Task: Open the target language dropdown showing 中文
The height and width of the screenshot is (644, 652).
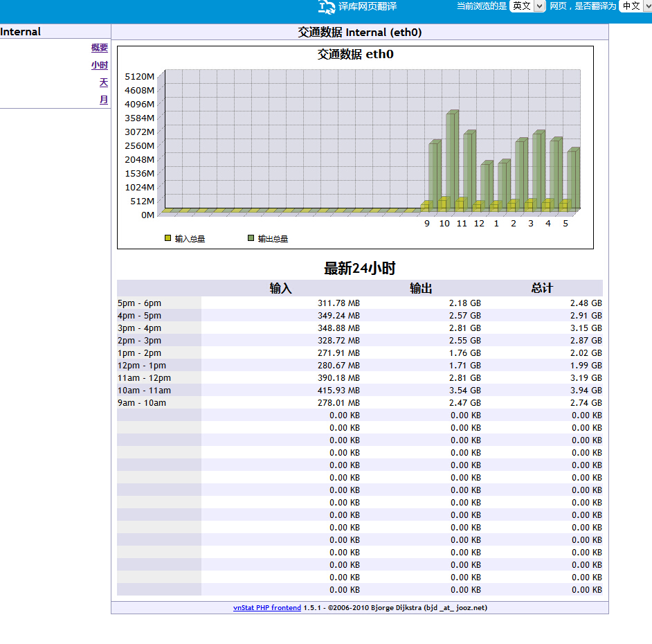Action: [x=636, y=6]
